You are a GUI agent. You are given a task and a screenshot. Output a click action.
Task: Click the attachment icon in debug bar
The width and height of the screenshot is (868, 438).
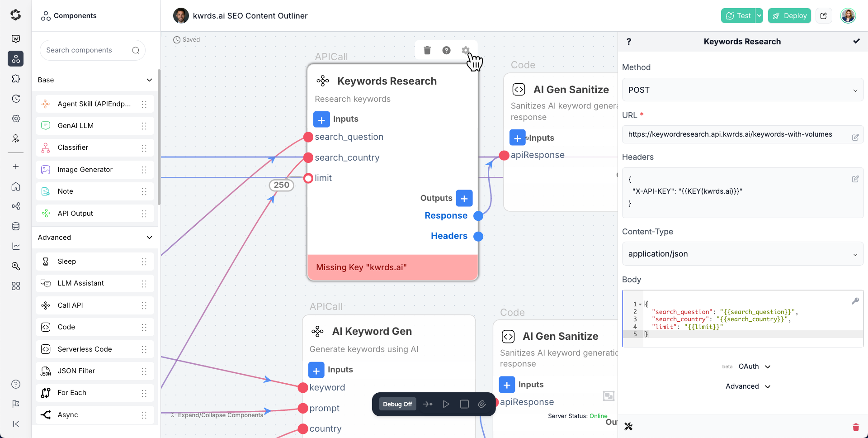coord(482,404)
